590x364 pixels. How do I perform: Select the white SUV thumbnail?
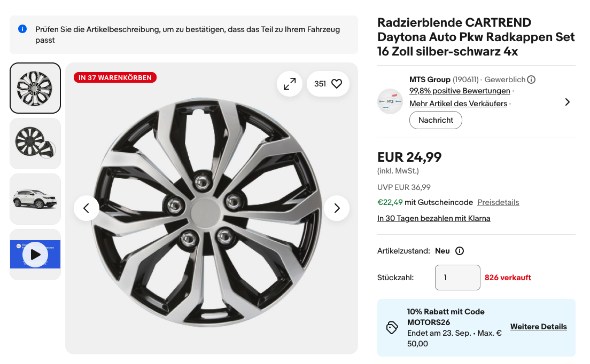(x=35, y=200)
